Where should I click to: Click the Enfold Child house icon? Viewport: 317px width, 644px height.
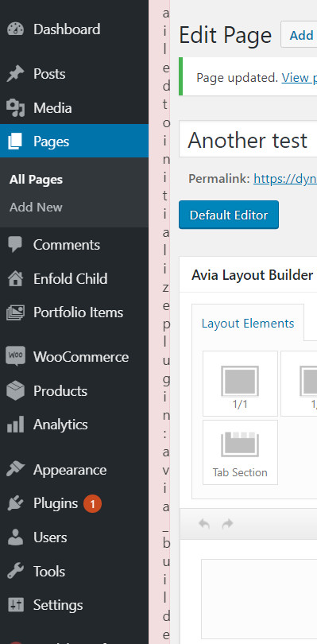click(15, 279)
